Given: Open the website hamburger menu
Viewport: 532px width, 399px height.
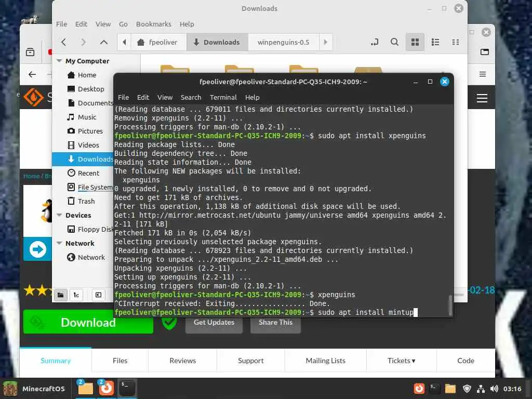Looking at the screenshot, I should (x=482, y=98).
